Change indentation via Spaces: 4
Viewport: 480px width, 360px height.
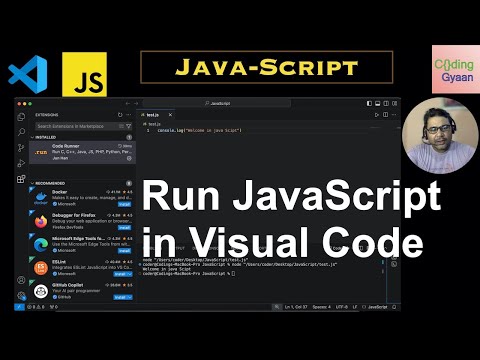(x=322, y=307)
